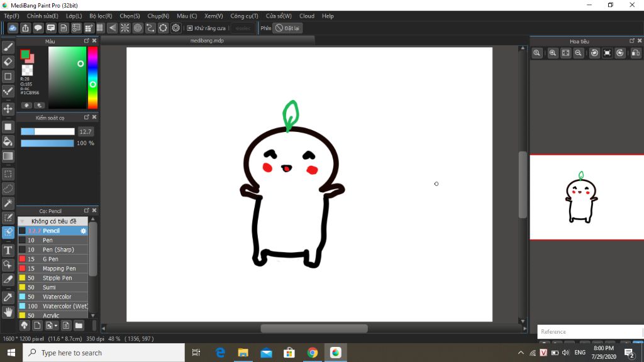Select the Stipple Pen brush
Image resolution: width=644 pixels, height=362 pixels.
[53, 278]
